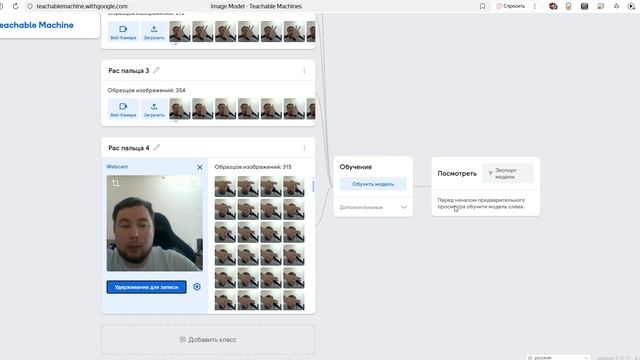Click Обучить модель button
Viewport: 640px width, 360px height.
373,184
